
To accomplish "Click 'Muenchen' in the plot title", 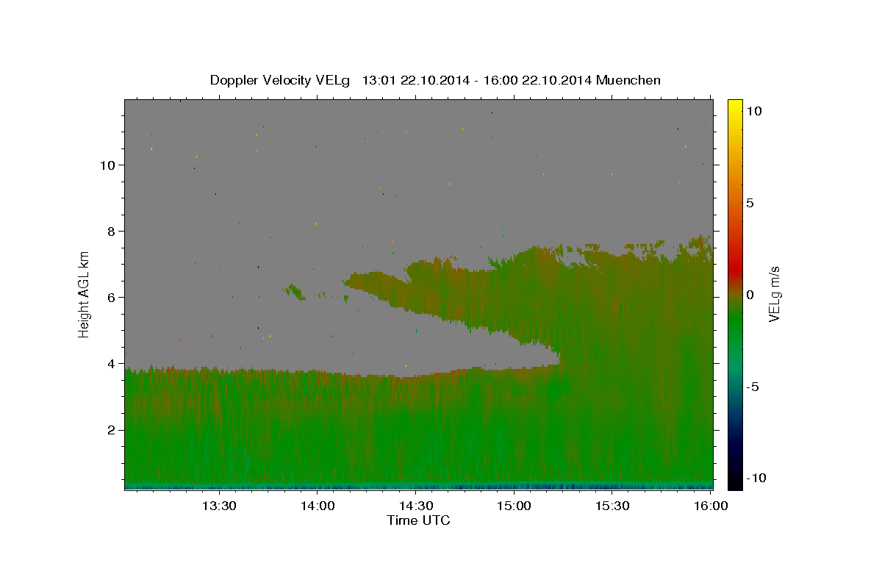I will 628,80.
